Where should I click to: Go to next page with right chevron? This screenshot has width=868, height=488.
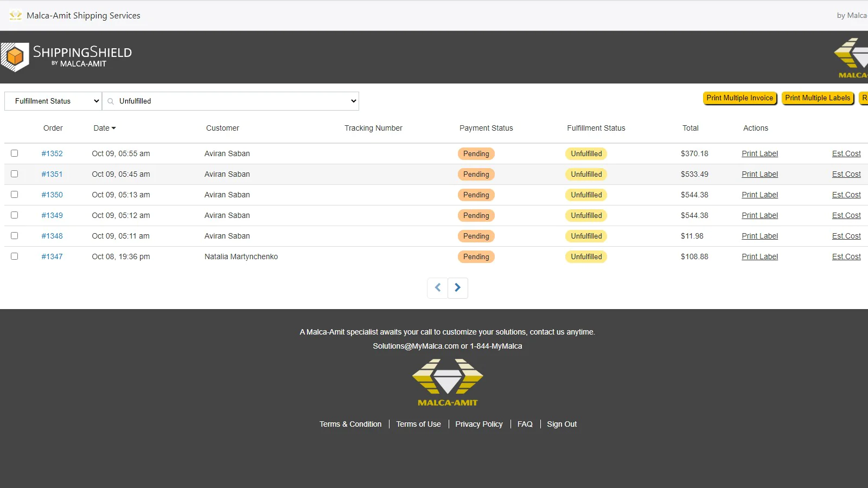pos(457,287)
